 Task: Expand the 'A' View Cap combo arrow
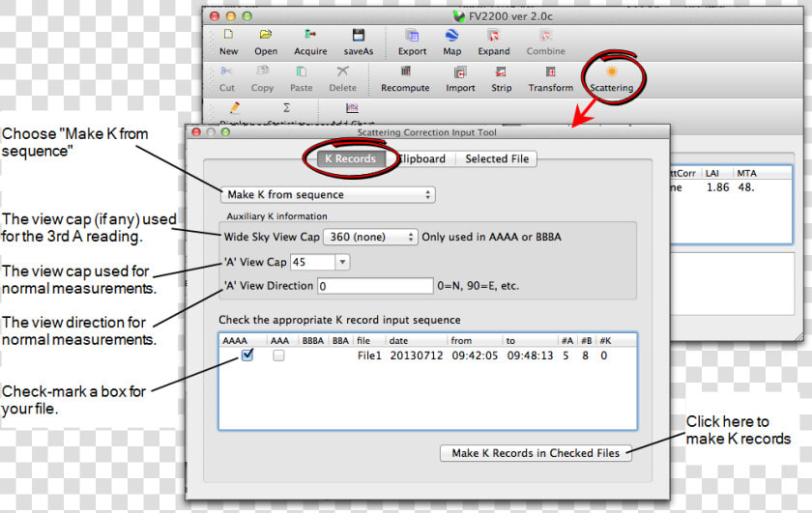coord(342,262)
